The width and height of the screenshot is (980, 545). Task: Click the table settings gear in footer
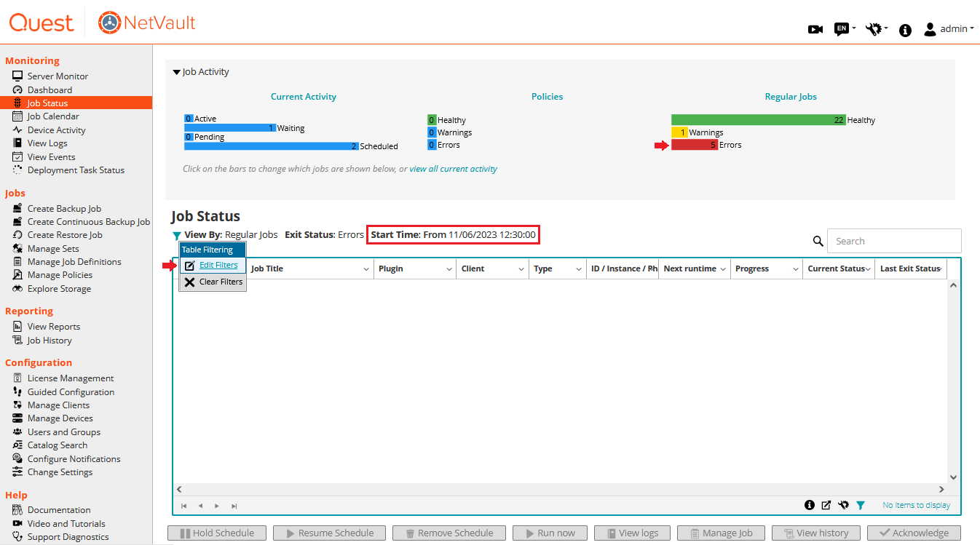[x=843, y=505]
